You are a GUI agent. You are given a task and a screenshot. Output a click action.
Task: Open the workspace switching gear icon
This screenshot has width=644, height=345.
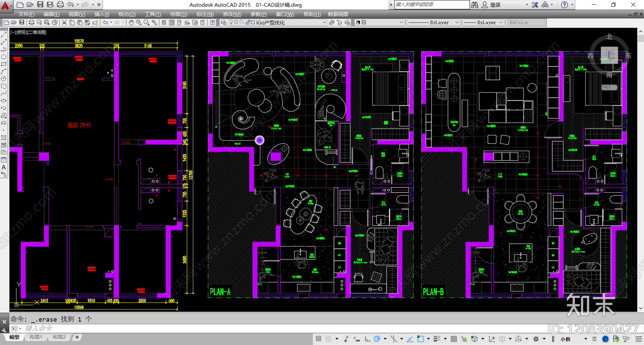click(x=536, y=339)
